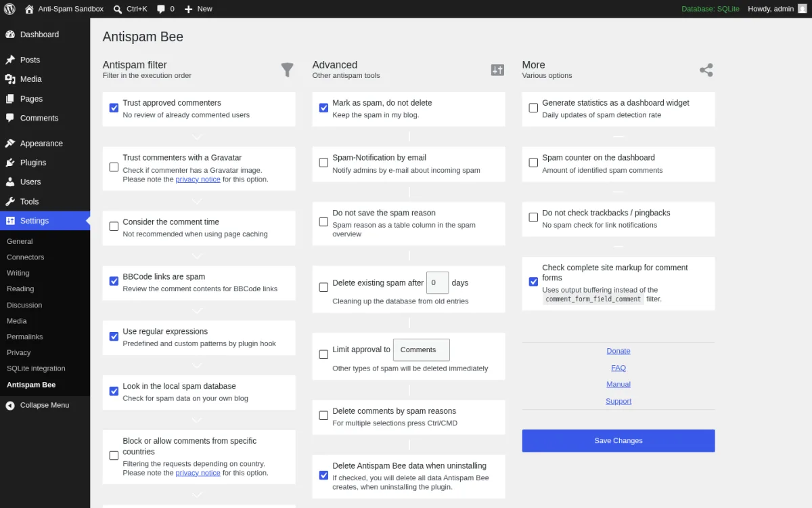Click the spam deletion days number field
The image size is (812, 508).
tap(438, 282)
